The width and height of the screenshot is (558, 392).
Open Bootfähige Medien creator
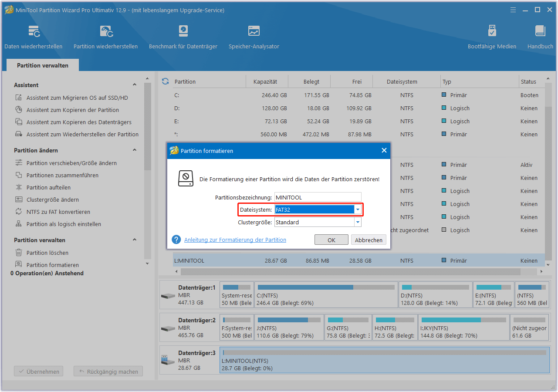point(492,37)
